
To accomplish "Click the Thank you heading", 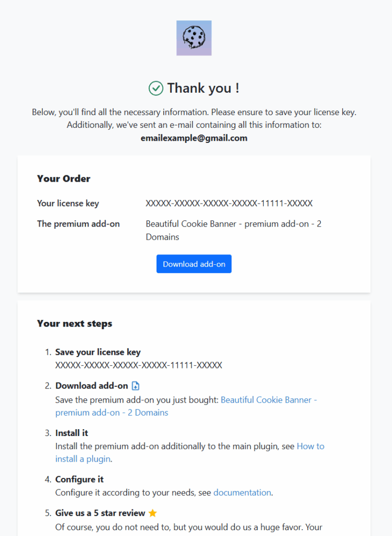I will click(203, 88).
